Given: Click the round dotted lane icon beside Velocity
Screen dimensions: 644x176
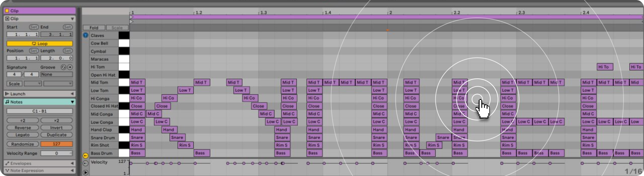Looking at the screenshot, I should (86, 163).
